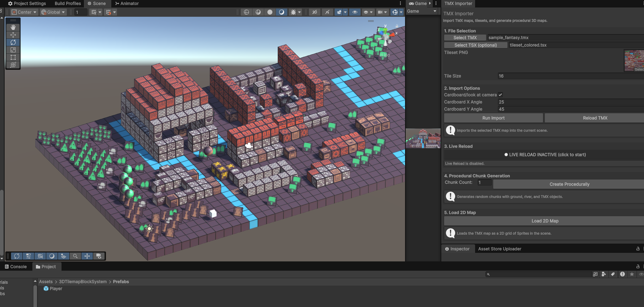644x307 pixels.
Task: Switch to the Console tab
Action: [x=16, y=267]
